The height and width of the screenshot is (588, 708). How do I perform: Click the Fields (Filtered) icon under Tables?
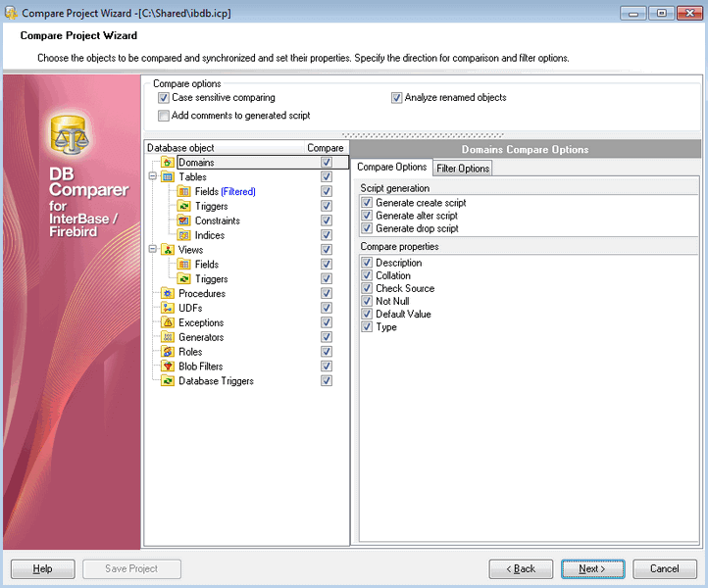tap(183, 191)
